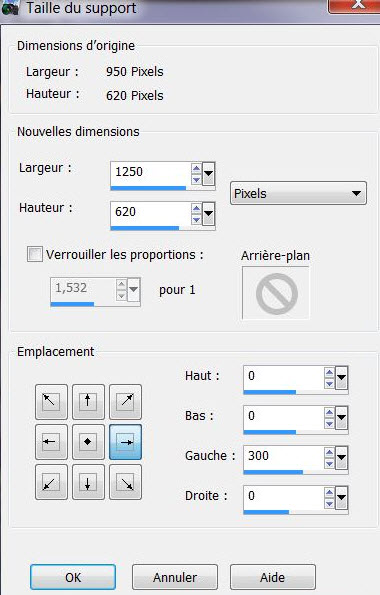The width and height of the screenshot is (380, 595).
Task: Open Largeur value dropdown arrow
Action: click(x=208, y=173)
